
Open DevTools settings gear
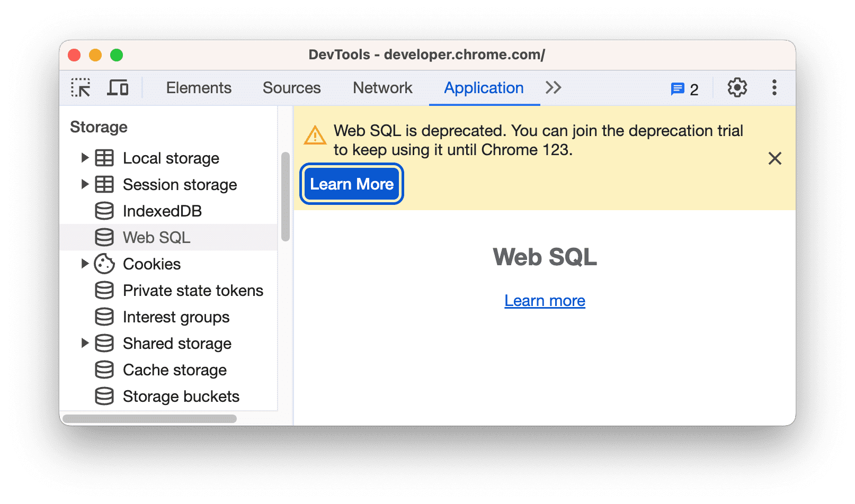click(x=736, y=88)
